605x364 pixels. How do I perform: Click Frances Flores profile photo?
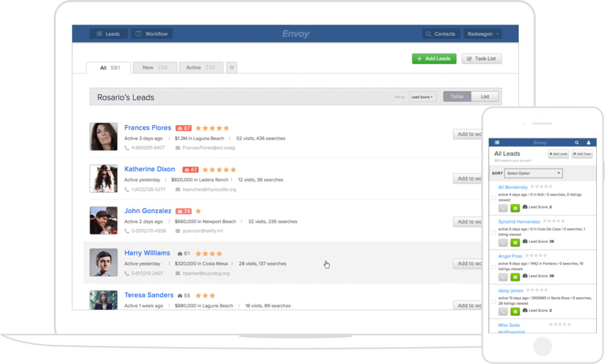tap(103, 137)
